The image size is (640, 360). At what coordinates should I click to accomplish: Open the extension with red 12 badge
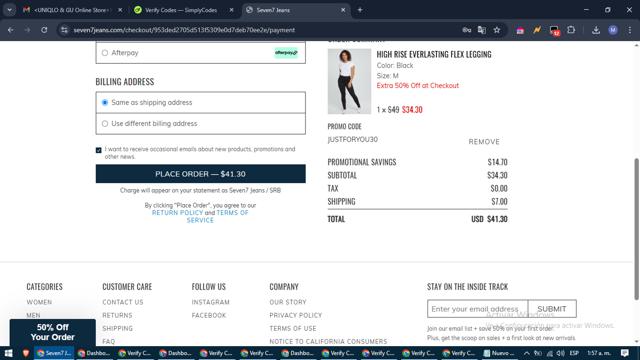click(x=554, y=30)
